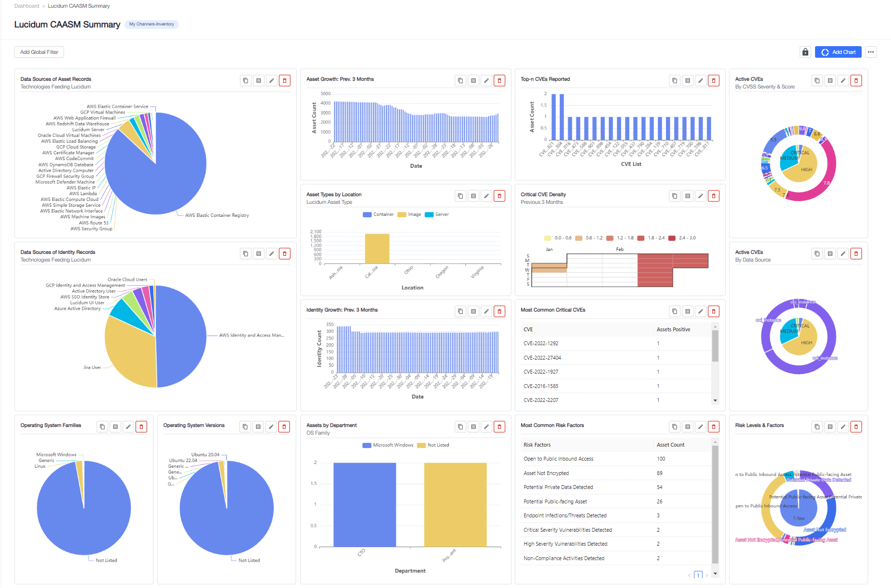Delete Active CVEs By CVSS Severity & Score chart
The width and height of the screenshot is (891, 588).
click(x=856, y=81)
